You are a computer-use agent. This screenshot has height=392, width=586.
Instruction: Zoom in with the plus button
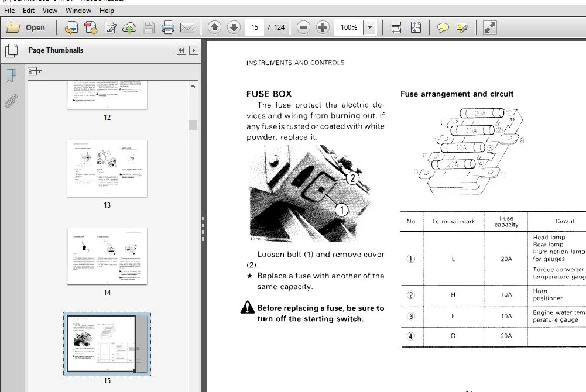pos(323,27)
